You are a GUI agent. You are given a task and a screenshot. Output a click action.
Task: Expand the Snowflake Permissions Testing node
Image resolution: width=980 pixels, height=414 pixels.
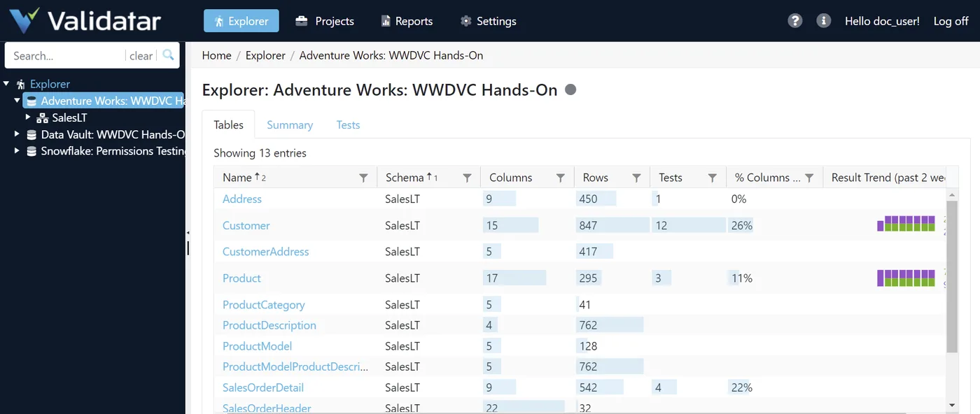(x=17, y=150)
